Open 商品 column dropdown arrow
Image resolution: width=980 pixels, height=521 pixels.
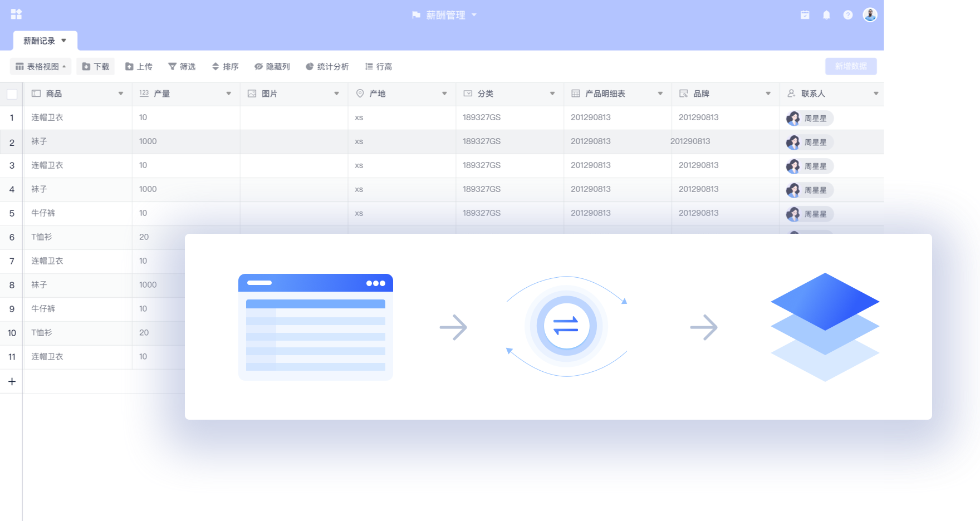(x=121, y=94)
